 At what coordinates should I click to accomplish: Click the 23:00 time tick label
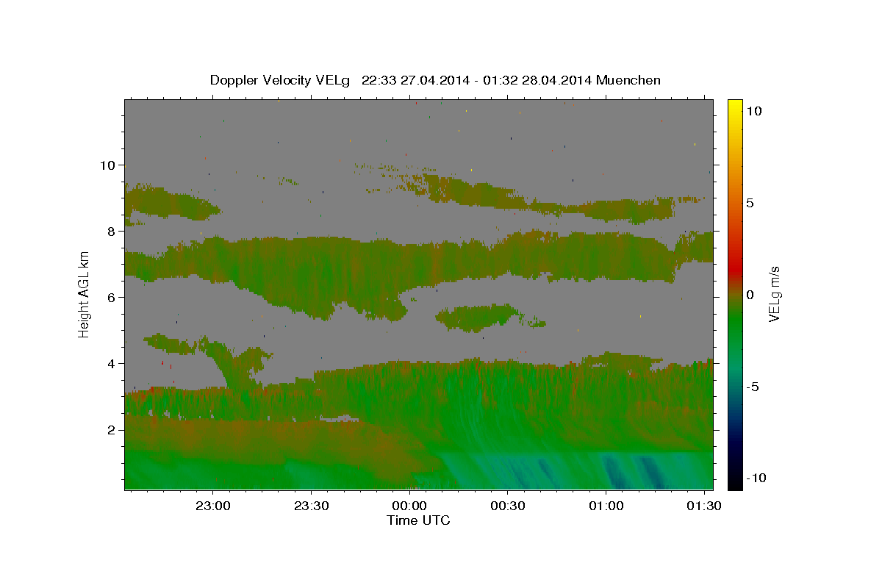point(214,506)
